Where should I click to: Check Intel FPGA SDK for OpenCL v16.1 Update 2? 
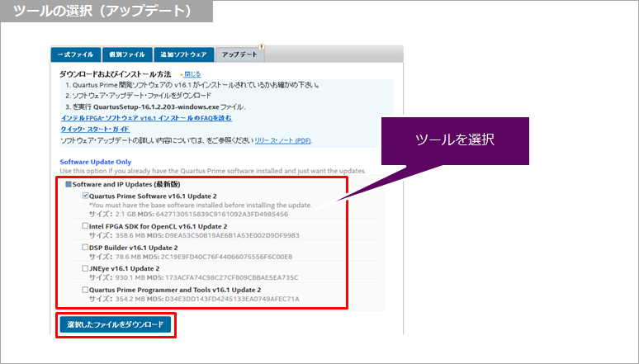pyautogui.click(x=85, y=226)
